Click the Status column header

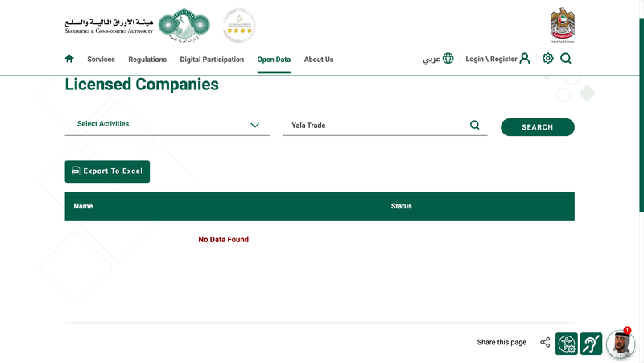pos(401,206)
